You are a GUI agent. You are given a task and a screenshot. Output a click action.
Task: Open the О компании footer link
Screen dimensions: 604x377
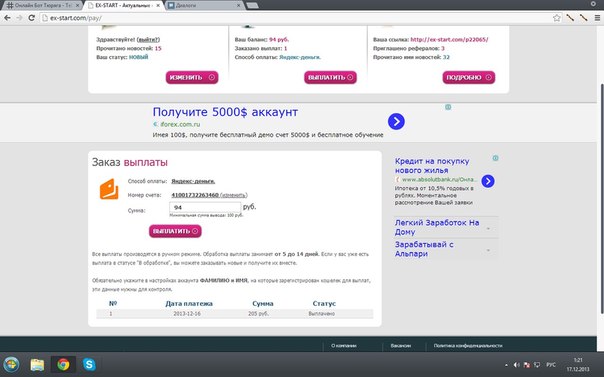[x=344, y=346]
